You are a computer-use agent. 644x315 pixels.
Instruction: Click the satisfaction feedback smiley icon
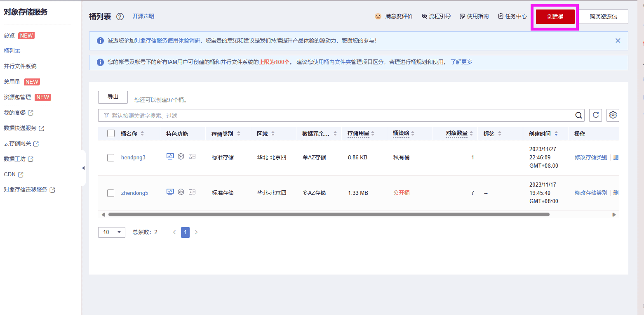click(378, 16)
